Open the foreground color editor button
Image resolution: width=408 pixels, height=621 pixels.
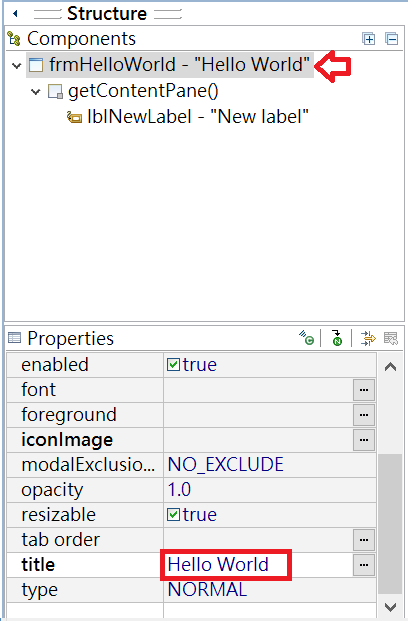point(364,415)
